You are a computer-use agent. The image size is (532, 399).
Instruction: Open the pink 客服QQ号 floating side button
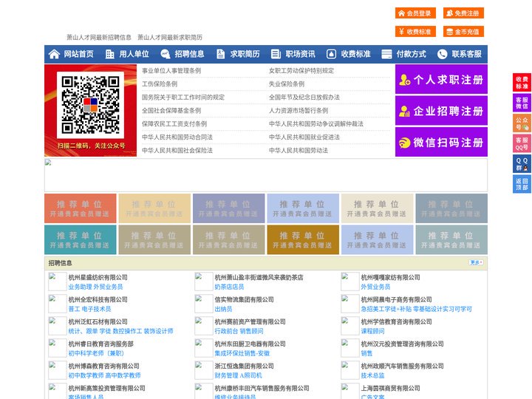pos(522,143)
